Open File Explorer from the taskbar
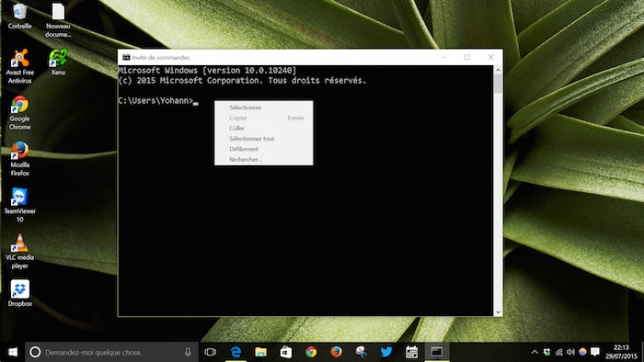This screenshot has height=362, width=644. coord(260,352)
